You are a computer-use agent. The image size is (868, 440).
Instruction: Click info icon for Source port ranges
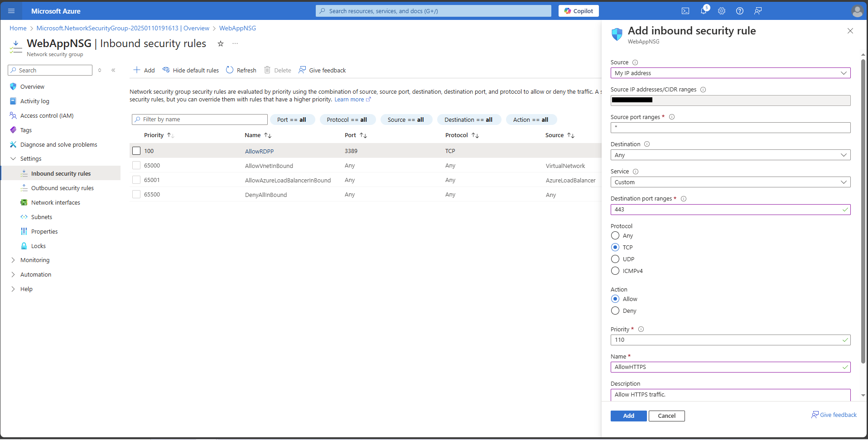[x=672, y=117]
